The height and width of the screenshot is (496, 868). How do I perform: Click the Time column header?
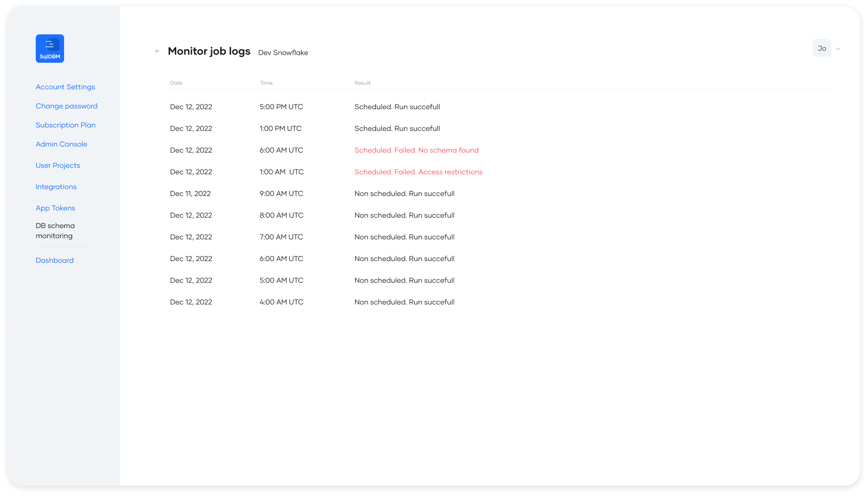(x=266, y=83)
